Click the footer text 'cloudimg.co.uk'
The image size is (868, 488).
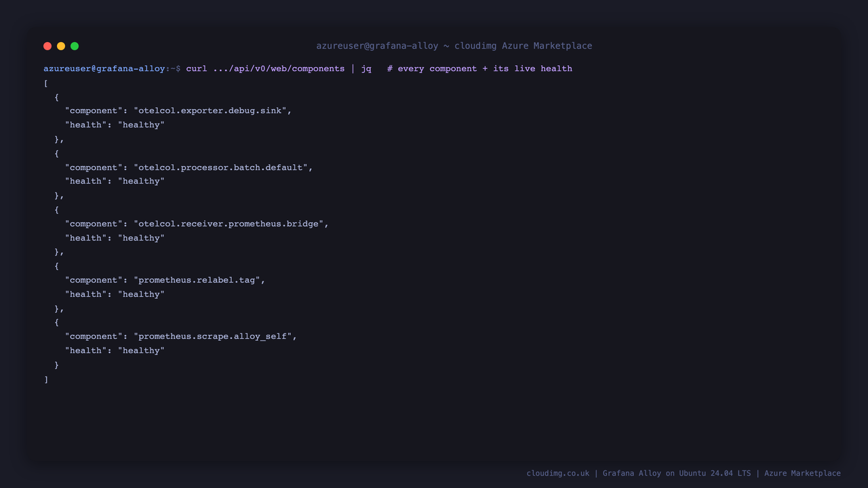coord(558,473)
